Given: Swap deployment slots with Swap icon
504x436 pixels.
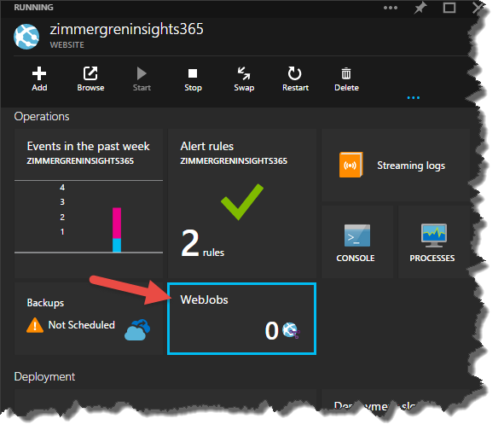Looking at the screenshot, I should 244,73.
